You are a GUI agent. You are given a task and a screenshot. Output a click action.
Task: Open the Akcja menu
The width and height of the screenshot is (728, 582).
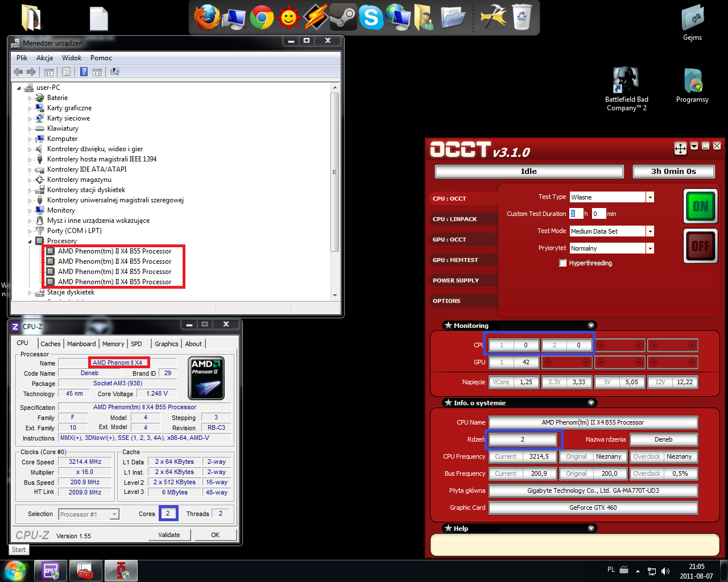44,58
